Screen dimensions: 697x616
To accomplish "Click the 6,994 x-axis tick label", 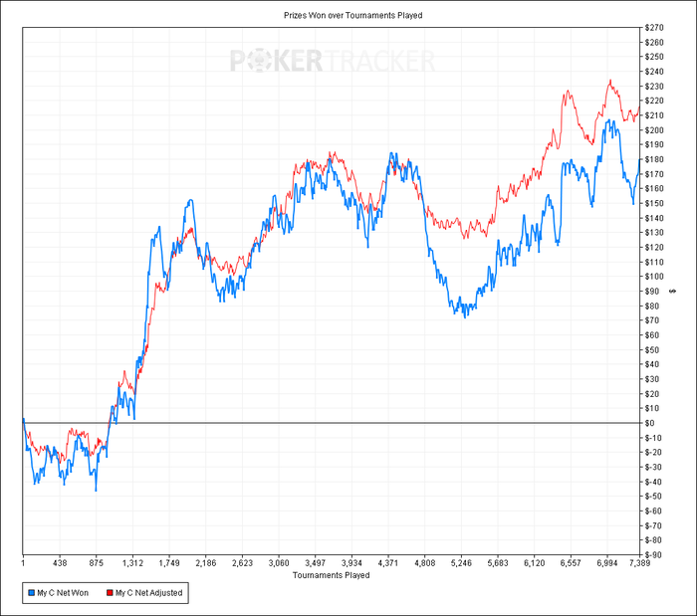I will click(x=607, y=563).
